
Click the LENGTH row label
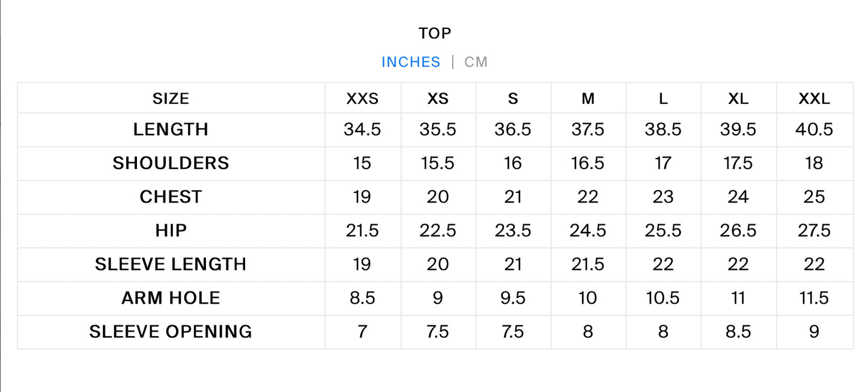click(x=171, y=129)
